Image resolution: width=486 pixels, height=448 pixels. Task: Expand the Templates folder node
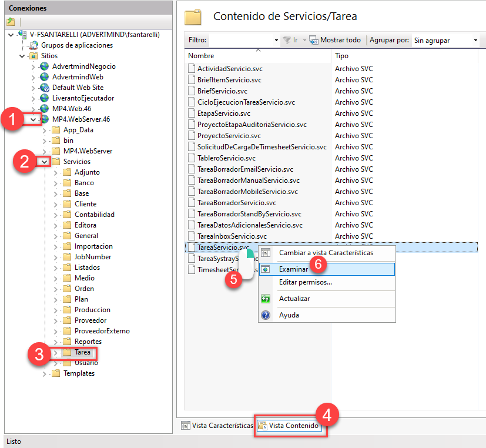click(x=44, y=373)
